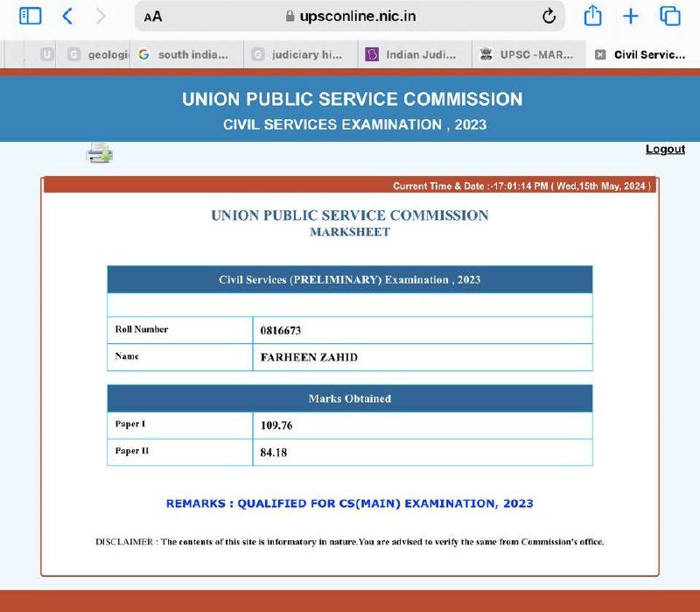Click the Logout link
The width and height of the screenshot is (700, 612).
(665, 149)
